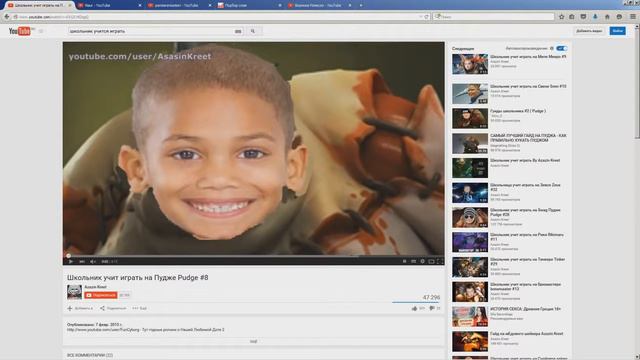Click the Add to plus icon
Image resolution: width=640 pixels, height=360 pixels.
(x=70, y=308)
